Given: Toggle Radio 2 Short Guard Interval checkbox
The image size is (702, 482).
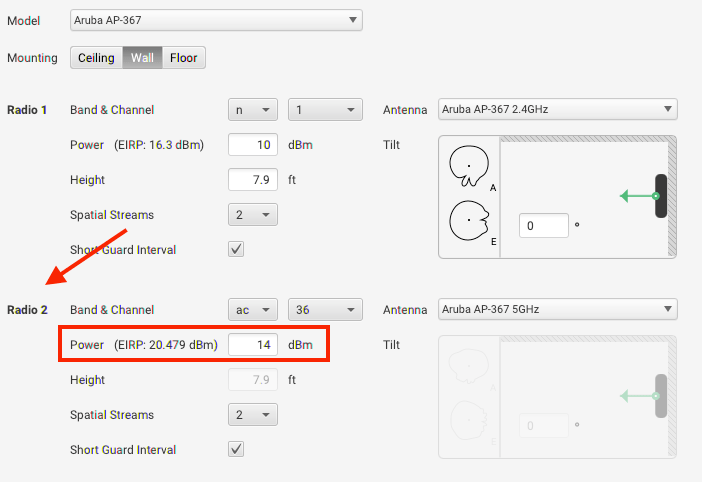Looking at the screenshot, I should coord(237,449).
